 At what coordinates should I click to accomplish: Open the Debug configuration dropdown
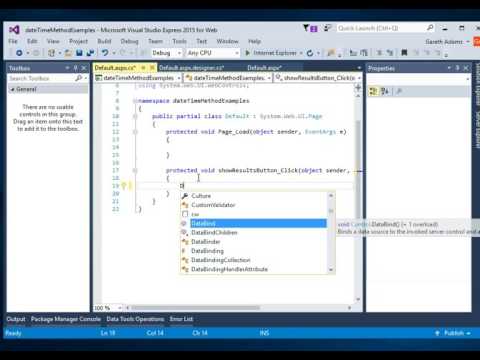pos(166,53)
